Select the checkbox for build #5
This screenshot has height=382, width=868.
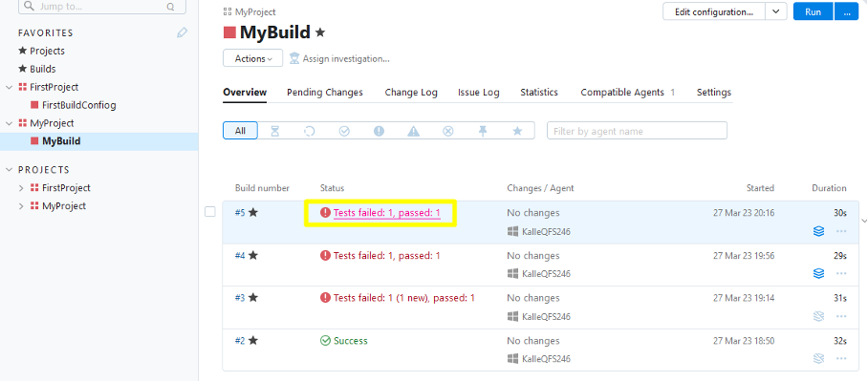tap(210, 212)
